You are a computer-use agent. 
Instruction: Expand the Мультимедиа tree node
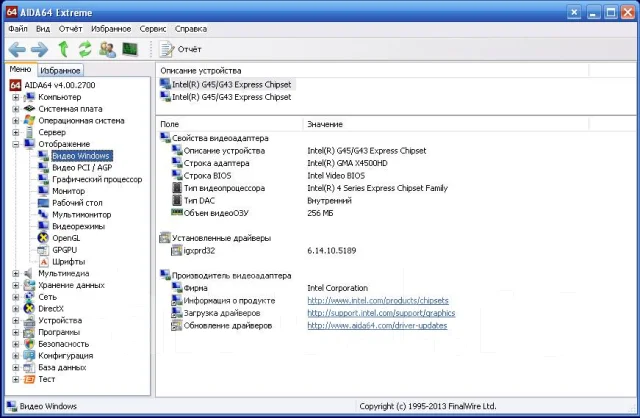(16, 273)
